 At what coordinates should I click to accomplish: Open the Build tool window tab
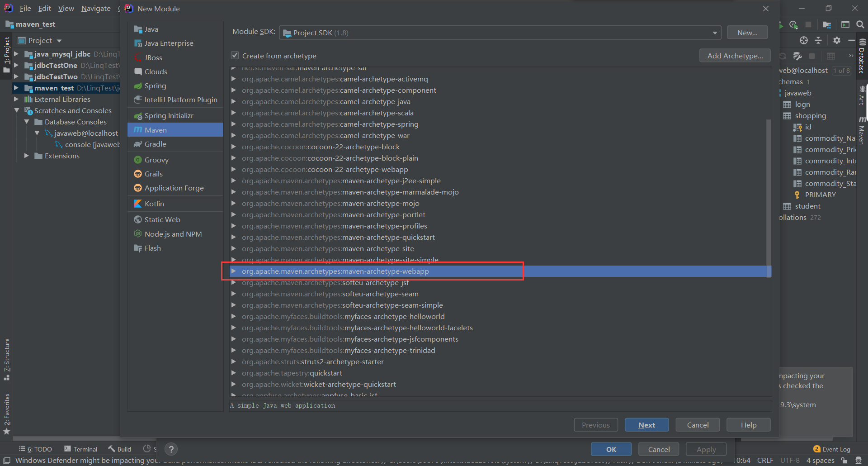point(120,449)
